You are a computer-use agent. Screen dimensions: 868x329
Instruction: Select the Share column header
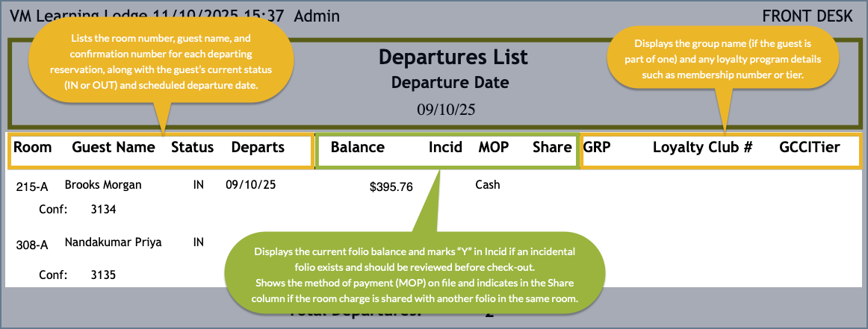552,148
